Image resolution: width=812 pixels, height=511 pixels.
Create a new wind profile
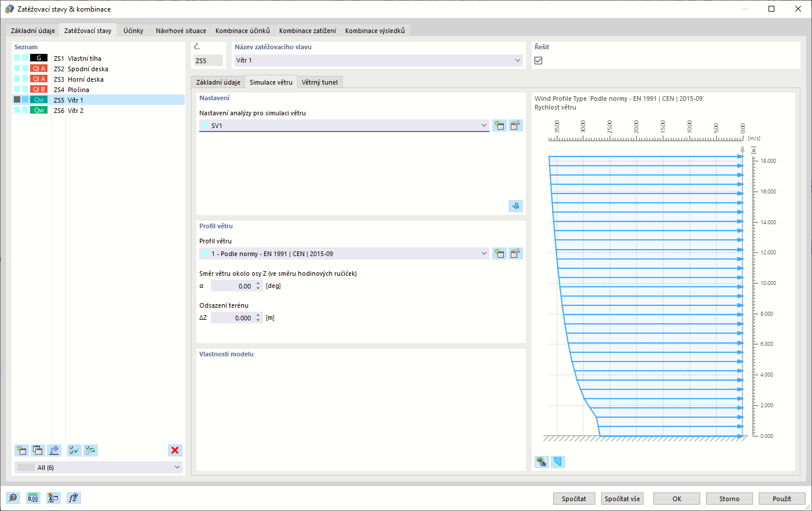(x=499, y=253)
